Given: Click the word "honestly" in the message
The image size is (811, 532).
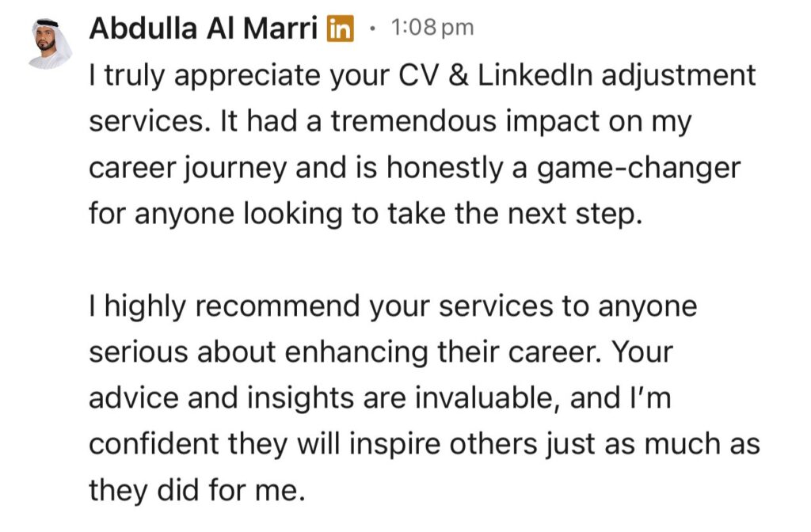Looking at the screenshot, I should point(444,169).
